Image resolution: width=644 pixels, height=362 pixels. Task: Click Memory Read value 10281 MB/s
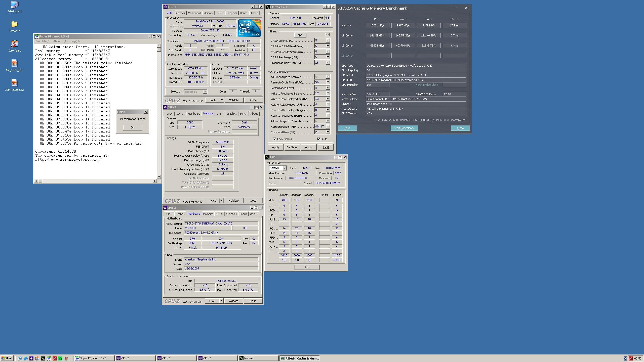coord(377,25)
